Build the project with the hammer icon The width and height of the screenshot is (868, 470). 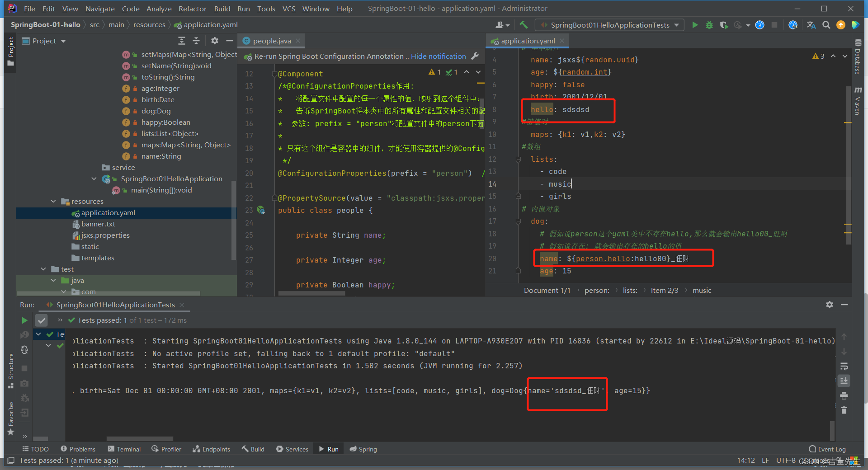pos(524,25)
